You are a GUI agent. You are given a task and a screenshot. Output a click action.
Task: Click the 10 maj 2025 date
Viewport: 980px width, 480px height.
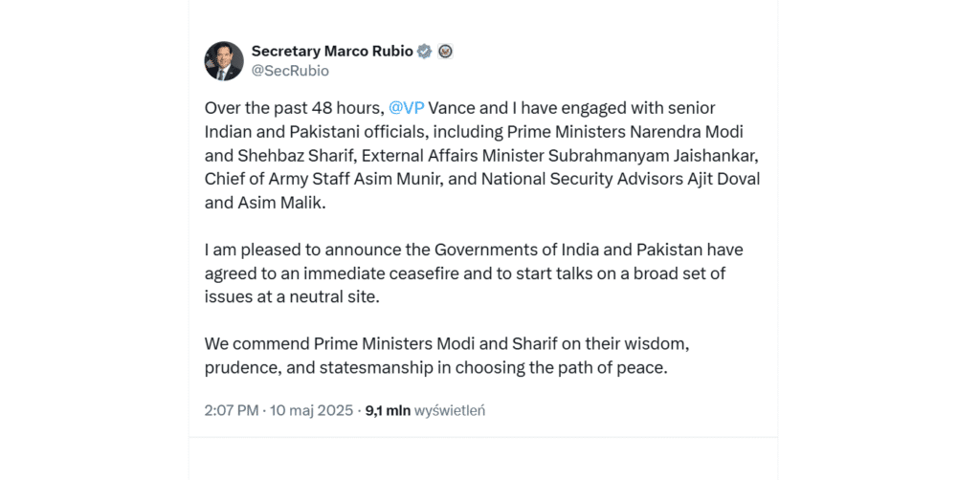[311, 410]
